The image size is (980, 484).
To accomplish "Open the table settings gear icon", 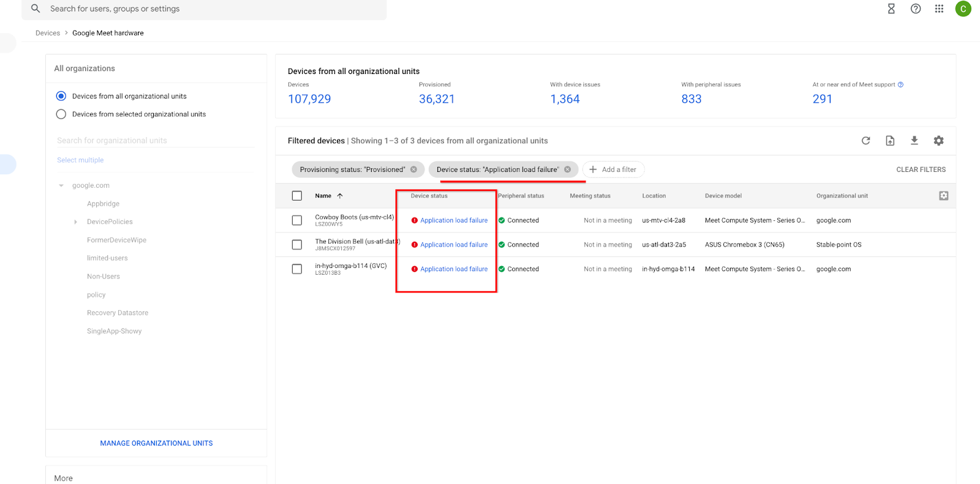I will [x=938, y=141].
